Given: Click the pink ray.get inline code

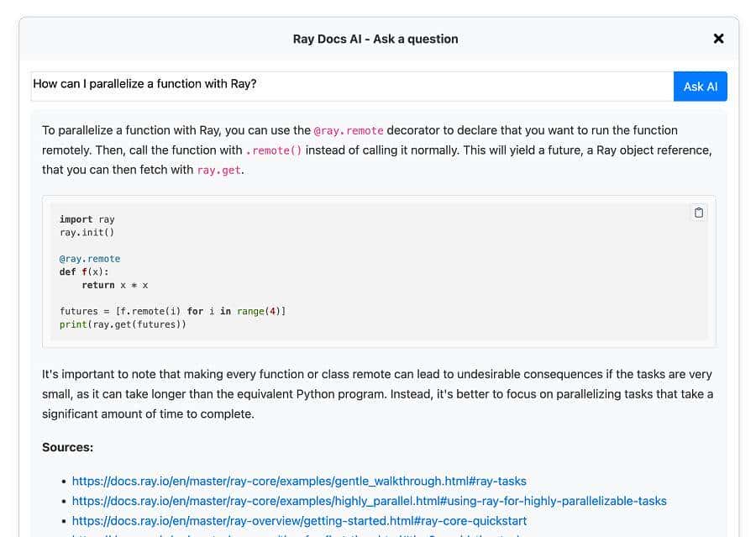Looking at the screenshot, I should pos(218,171).
